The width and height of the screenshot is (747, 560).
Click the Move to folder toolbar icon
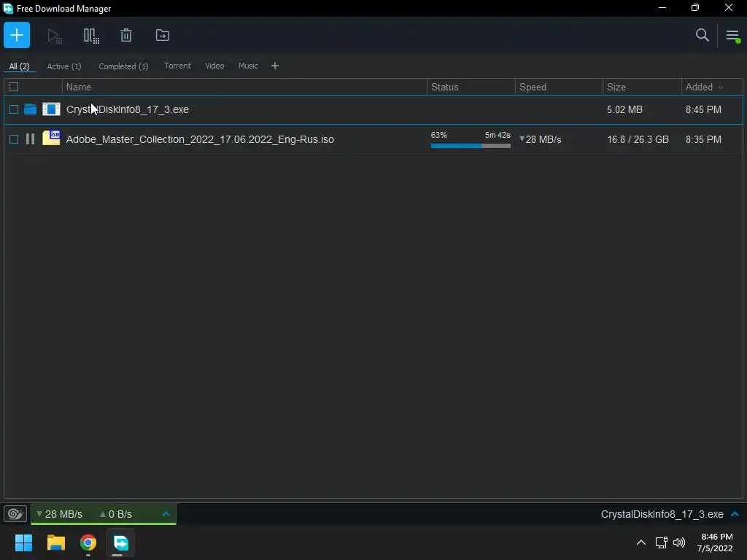click(163, 35)
